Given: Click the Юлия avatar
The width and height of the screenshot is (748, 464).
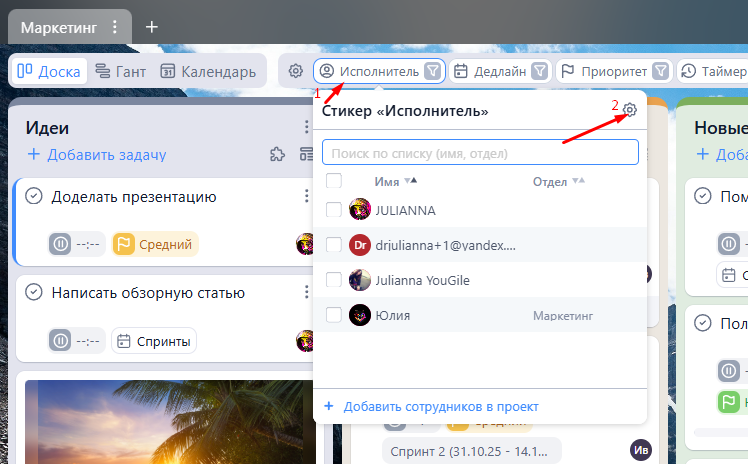Looking at the screenshot, I should pyautogui.click(x=360, y=315).
